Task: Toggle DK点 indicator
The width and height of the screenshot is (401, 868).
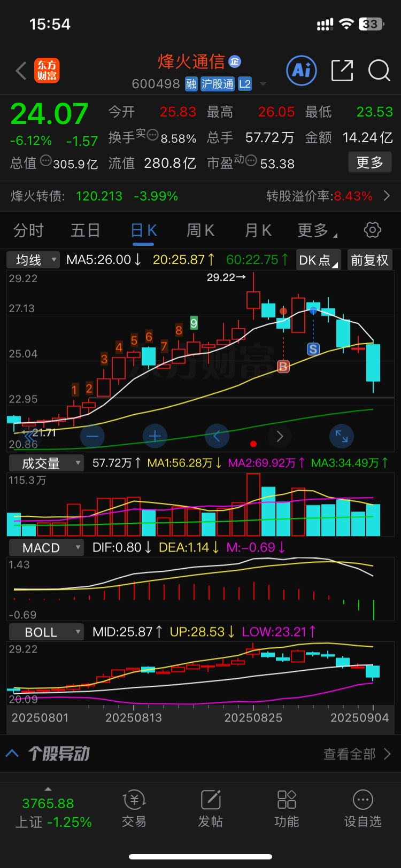Action: point(319,260)
